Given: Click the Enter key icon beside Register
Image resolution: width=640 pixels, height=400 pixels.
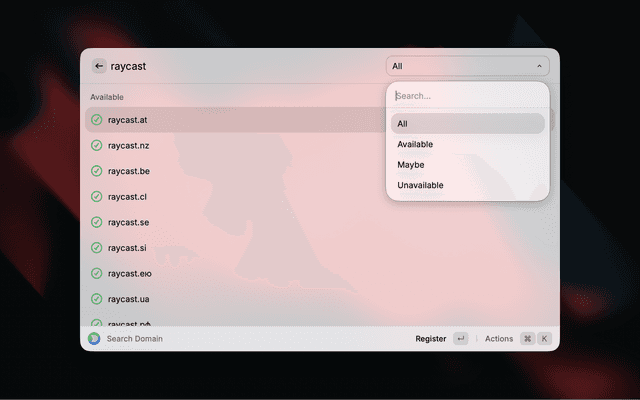Looking at the screenshot, I should [x=460, y=338].
